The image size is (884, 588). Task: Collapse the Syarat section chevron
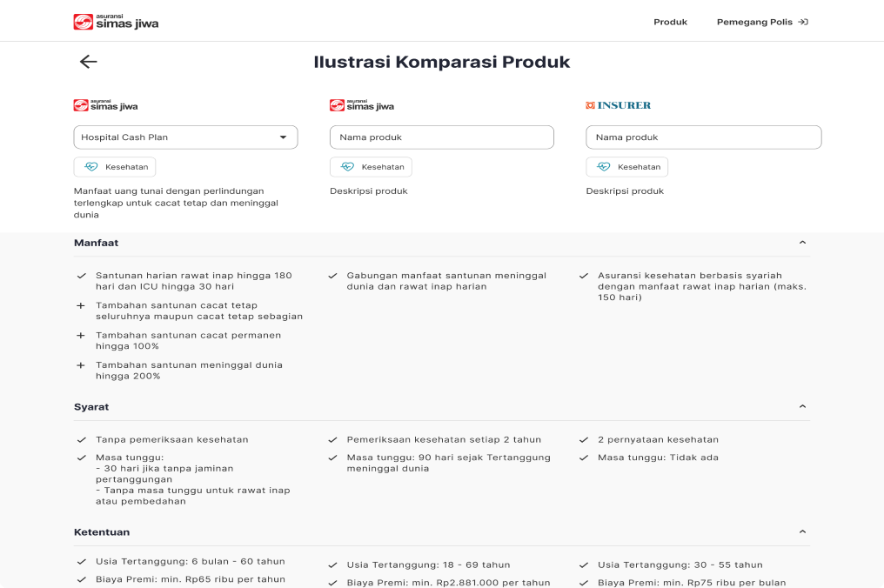click(x=802, y=406)
